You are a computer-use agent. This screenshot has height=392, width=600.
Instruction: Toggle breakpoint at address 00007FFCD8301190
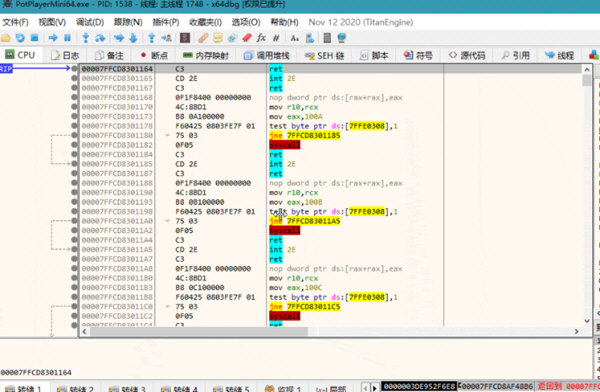point(74,193)
